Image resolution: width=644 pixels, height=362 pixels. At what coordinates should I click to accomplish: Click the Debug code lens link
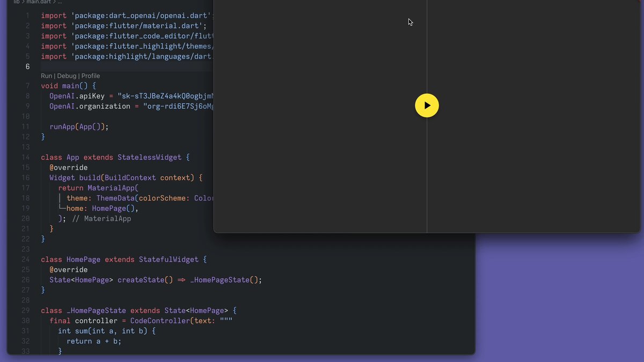pyautogui.click(x=67, y=76)
